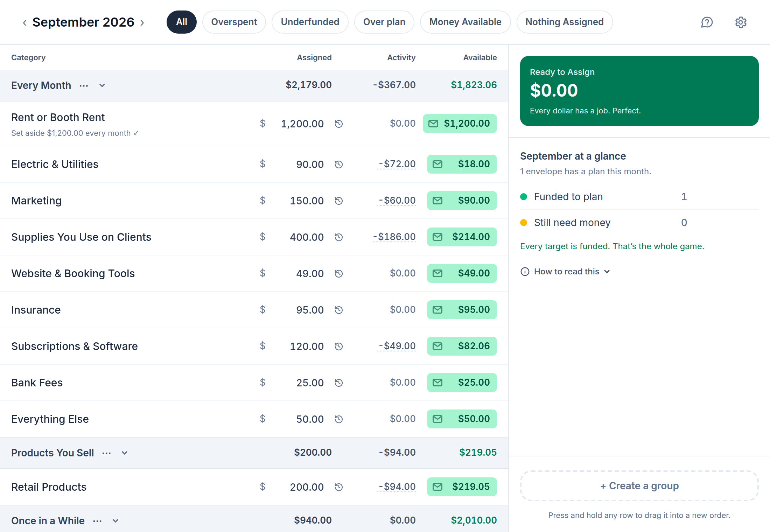Open history icon for Bank Fees
Image resolution: width=770 pixels, height=532 pixels.
pyautogui.click(x=338, y=383)
